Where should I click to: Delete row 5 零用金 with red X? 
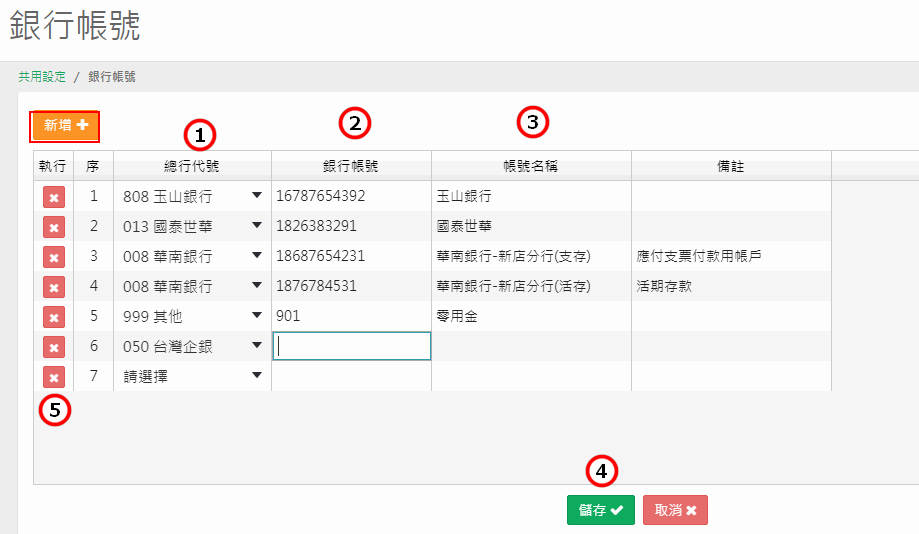[54, 317]
